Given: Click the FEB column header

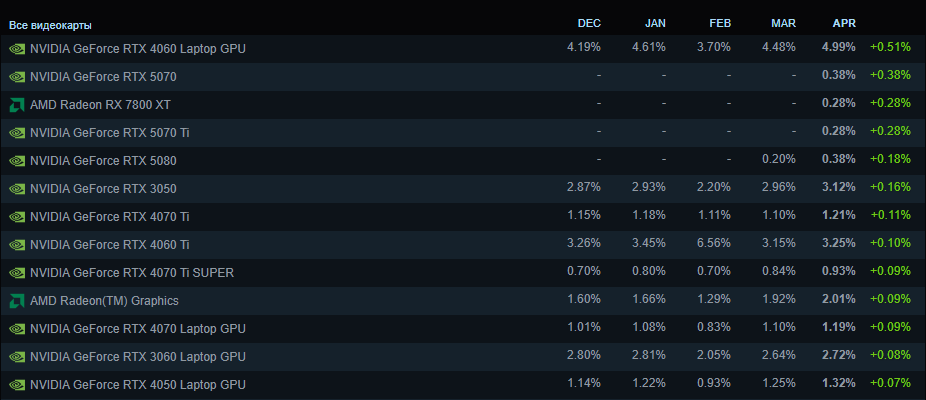Looking at the screenshot, I should click(719, 23).
